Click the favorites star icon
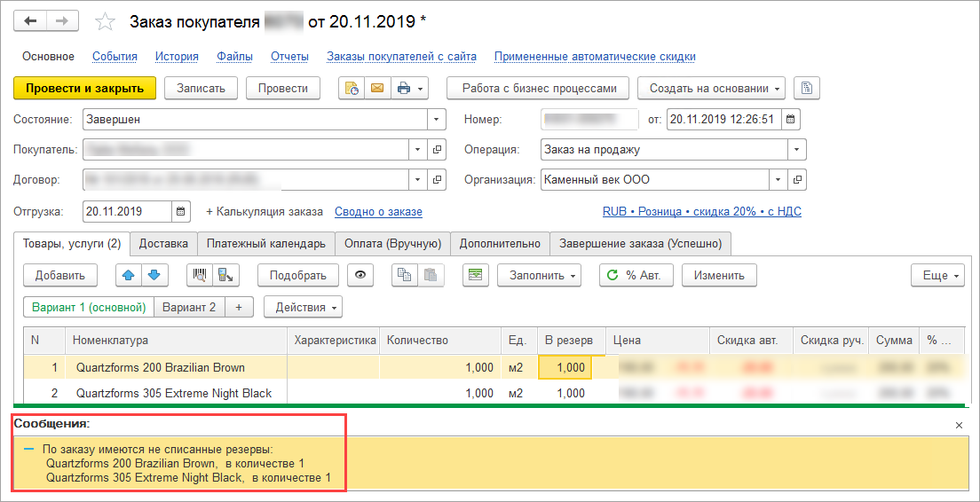The height and width of the screenshot is (502, 980). click(x=105, y=21)
